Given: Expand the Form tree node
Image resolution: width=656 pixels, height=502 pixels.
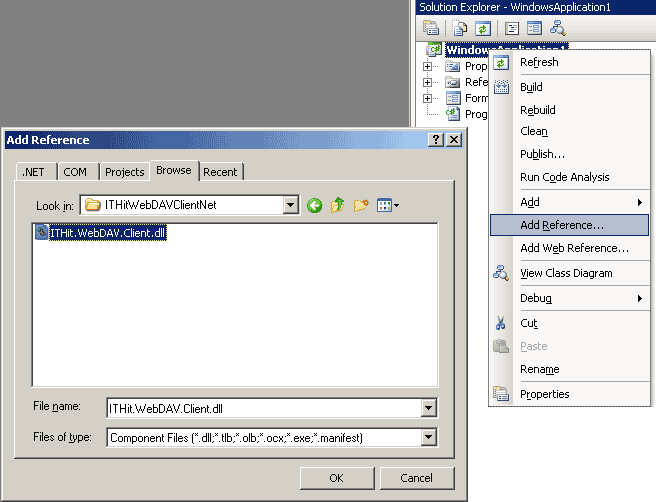Looking at the screenshot, I should 427,98.
